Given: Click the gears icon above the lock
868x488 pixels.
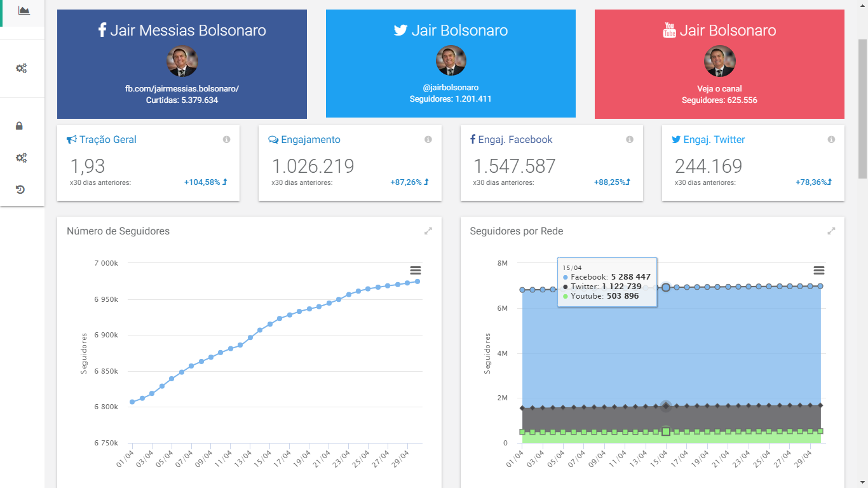Looking at the screenshot, I should [x=21, y=69].
